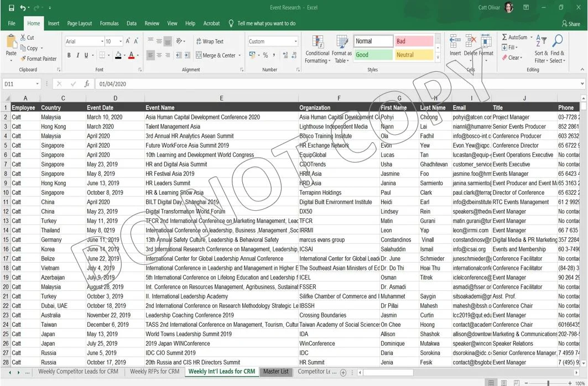This screenshot has height=386, width=588.
Task: Toggle Underline formatting
Action: pyautogui.click(x=86, y=55)
